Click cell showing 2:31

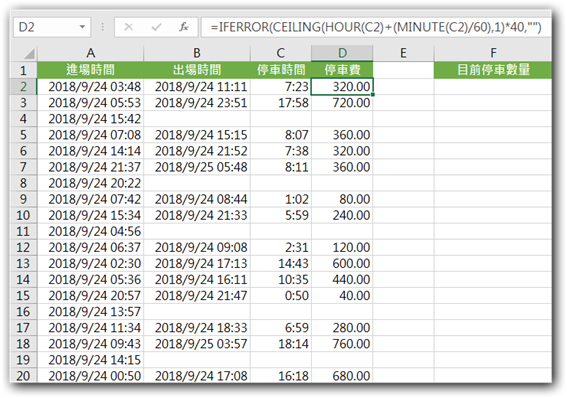pyautogui.click(x=281, y=247)
